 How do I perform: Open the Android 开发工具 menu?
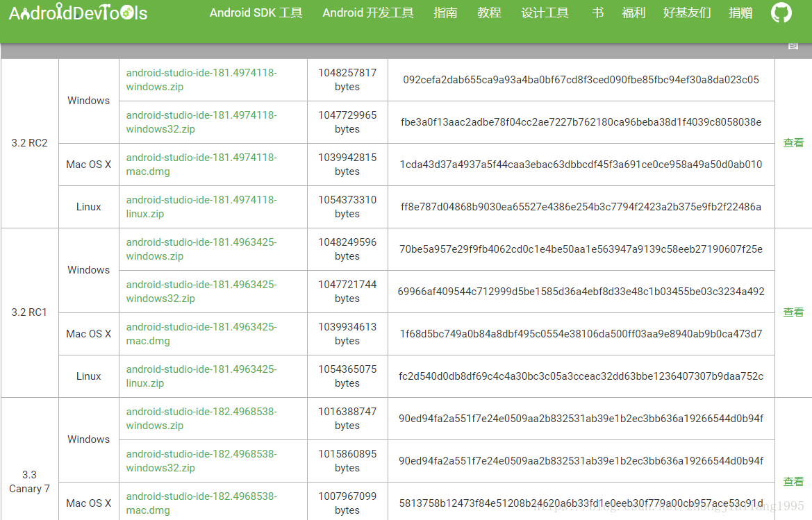click(x=368, y=13)
